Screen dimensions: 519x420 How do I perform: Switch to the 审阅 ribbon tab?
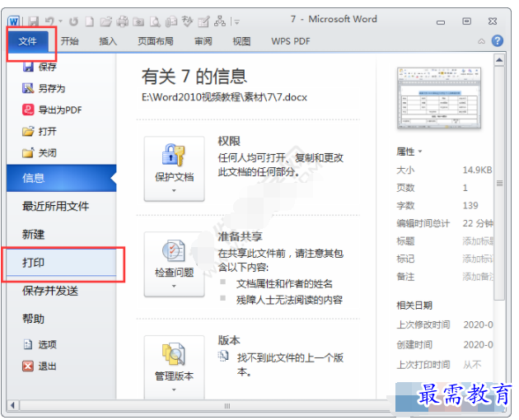(x=203, y=41)
